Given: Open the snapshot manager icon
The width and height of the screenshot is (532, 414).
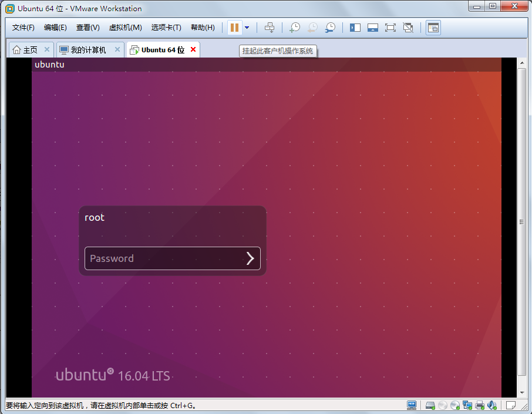Looking at the screenshot, I should (330, 28).
